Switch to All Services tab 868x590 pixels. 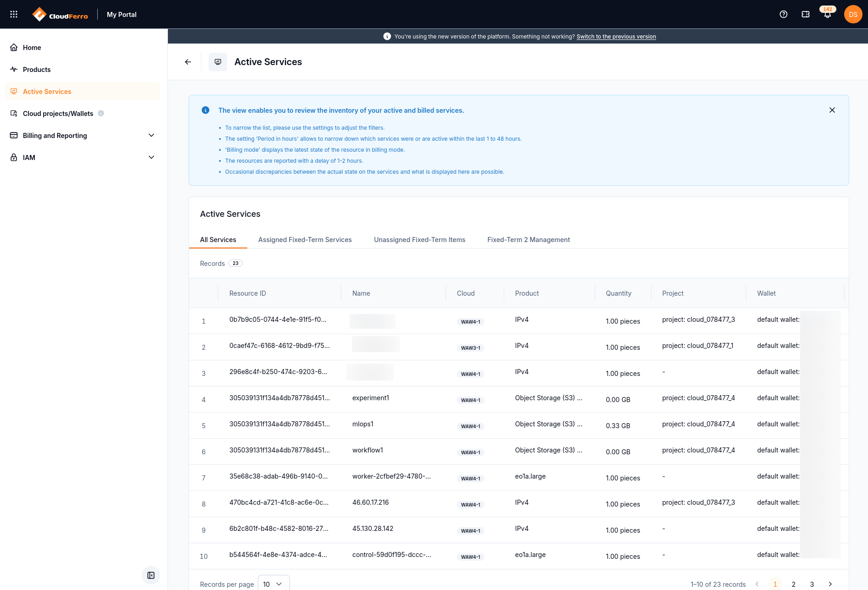pyautogui.click(x=218, y=240)
